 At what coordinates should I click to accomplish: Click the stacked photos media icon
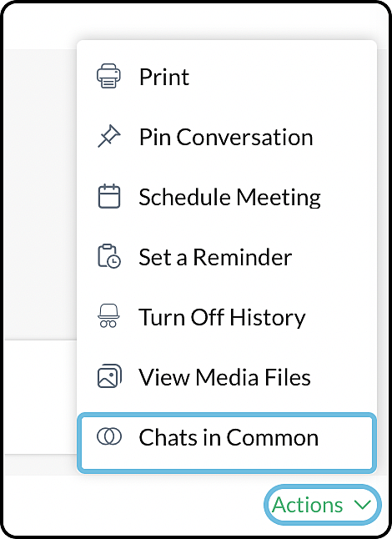(109, 376)
